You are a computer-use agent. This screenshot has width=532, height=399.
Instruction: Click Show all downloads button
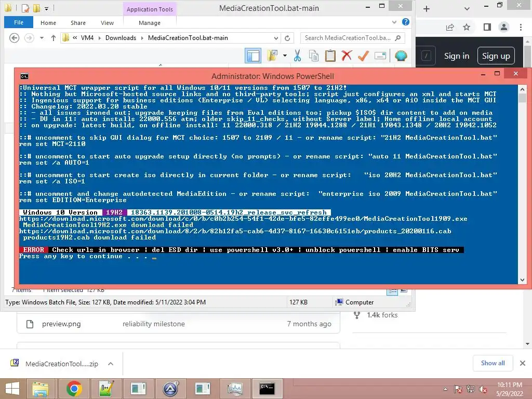493,363
